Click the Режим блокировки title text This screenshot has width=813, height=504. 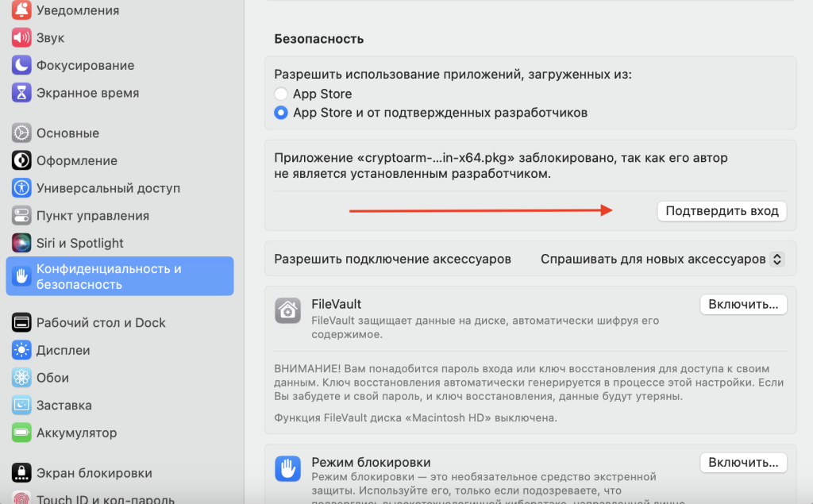click(372, 462)
